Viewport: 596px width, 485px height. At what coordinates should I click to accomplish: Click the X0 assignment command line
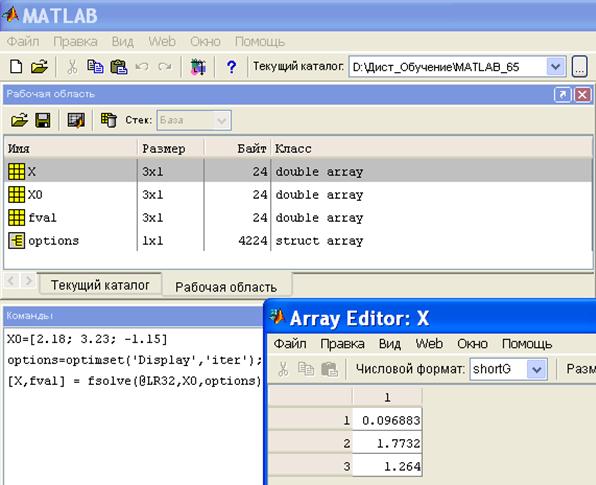[x=87, y=339]
